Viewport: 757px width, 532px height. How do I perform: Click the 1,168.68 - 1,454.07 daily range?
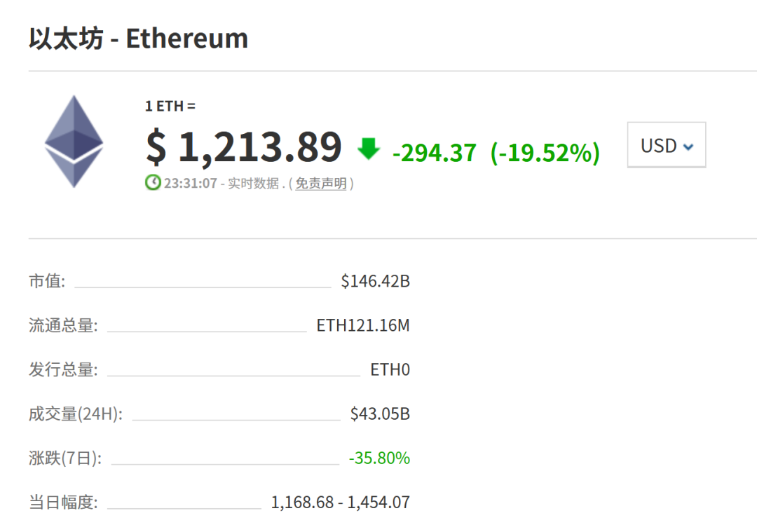[340, 503]
